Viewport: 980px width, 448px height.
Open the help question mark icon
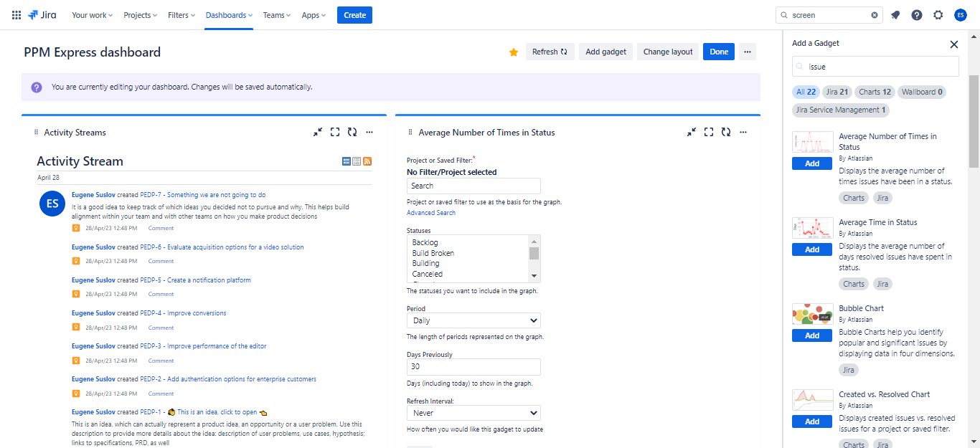click(x=917, y=15)
